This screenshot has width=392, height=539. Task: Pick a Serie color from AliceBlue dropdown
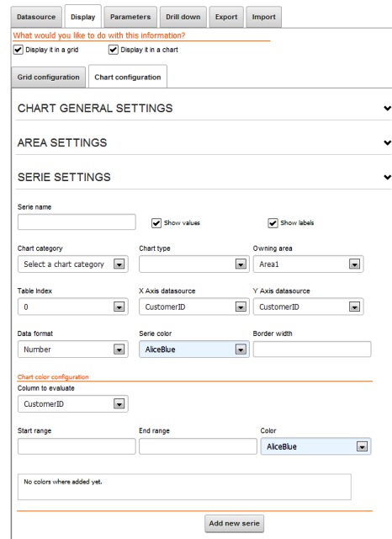coord(194,350)
